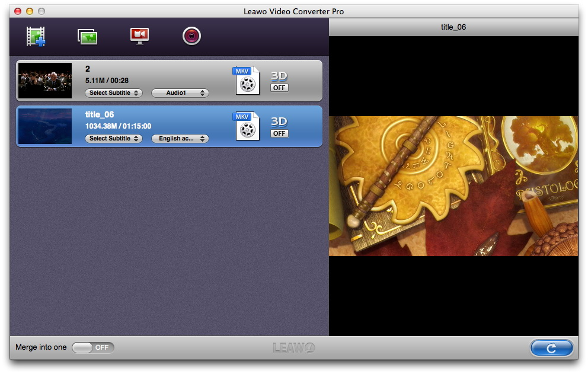Viewport: 588px width, 374px height.
Task: Open the Add Photo toolbar icon
Action: pyautogui.click(x=87, y=36)
